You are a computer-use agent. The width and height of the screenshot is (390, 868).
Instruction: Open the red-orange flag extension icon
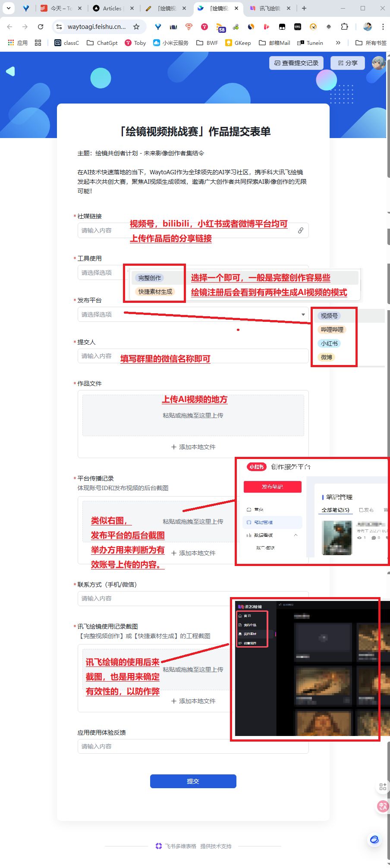[267, 27]
